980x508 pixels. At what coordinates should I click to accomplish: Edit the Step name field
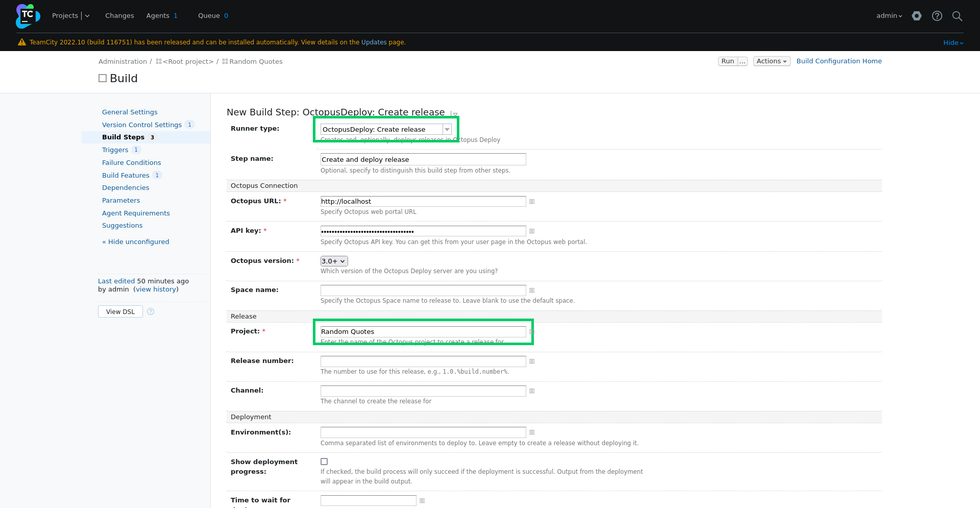point(423,159)
